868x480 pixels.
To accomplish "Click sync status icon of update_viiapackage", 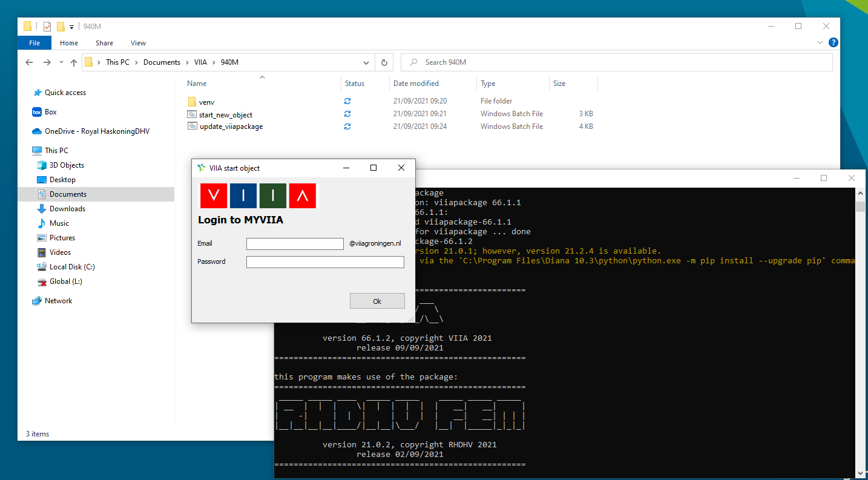I will (347, 127).
